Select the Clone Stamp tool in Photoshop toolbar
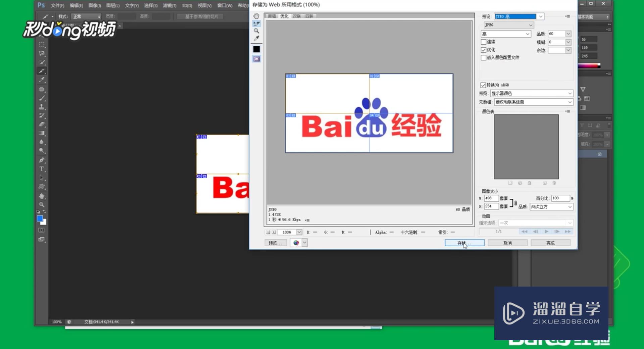 [42, 107]
